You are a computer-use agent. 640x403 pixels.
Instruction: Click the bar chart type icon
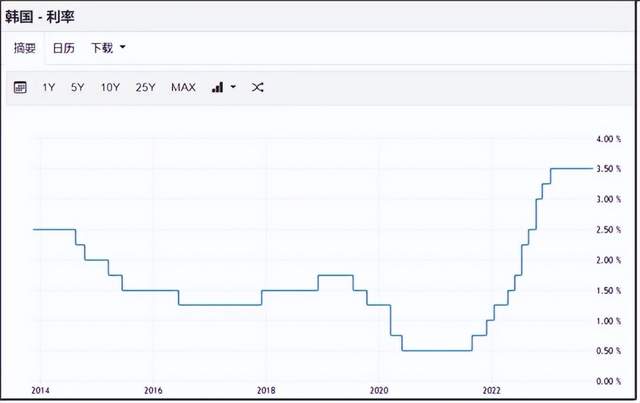pos(218,87)
